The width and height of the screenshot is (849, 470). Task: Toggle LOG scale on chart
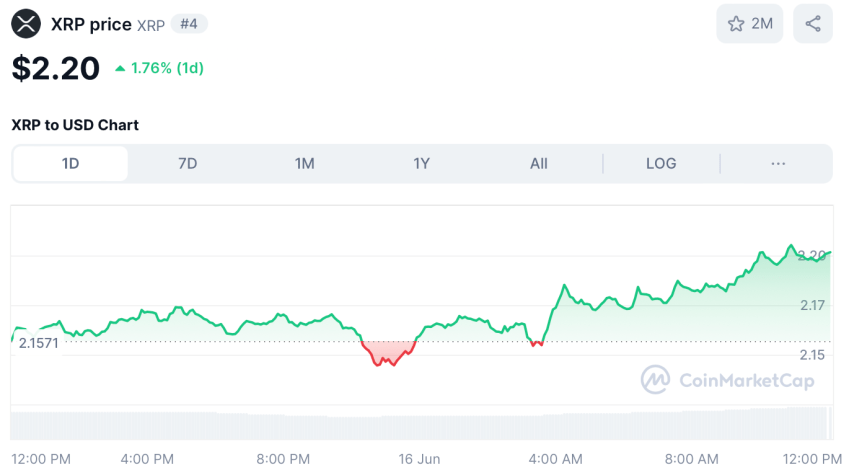[x=661, y=164]
